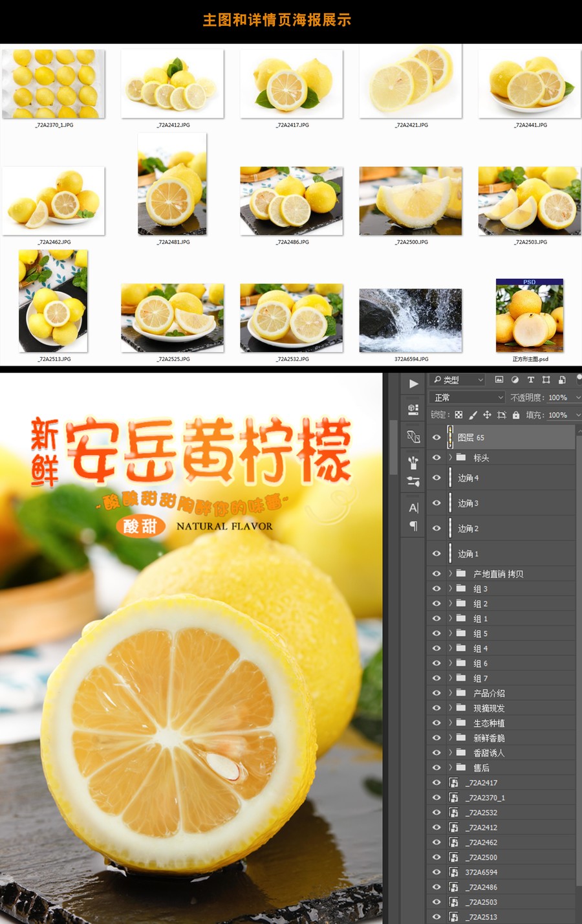
Task: Click smart object icon of _72A2462 layer
Action: coord(454,842)
